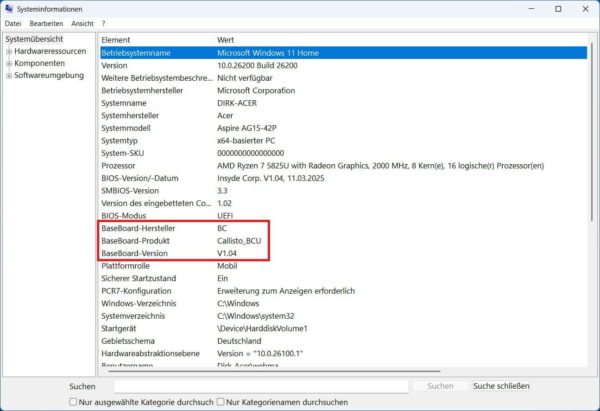Select the Systemhersteller Acer row
600x411 pixels.
pyautogui.click(x=343, y=116)
